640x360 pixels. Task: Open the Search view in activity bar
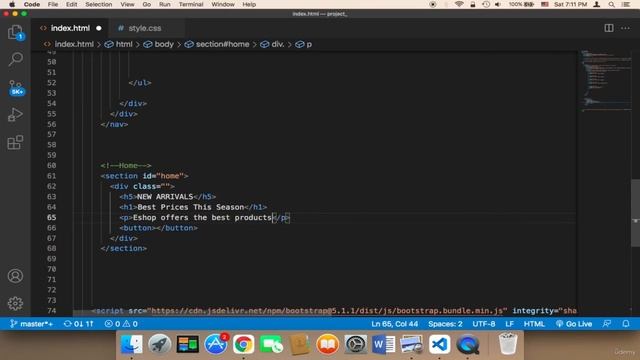(x=15, y=59)
